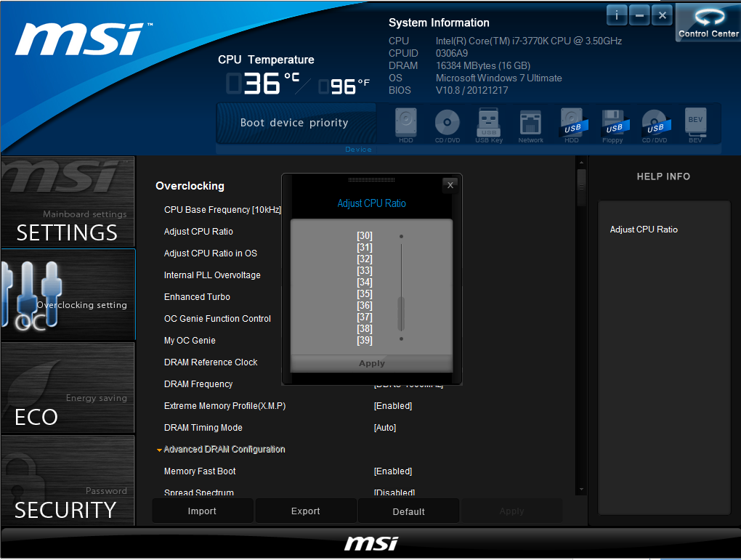Image resolution: width=741 pixels, height=560 pixels.
Task: Click the settings list scrollbar thumb
Action: (x=581, y=187)
